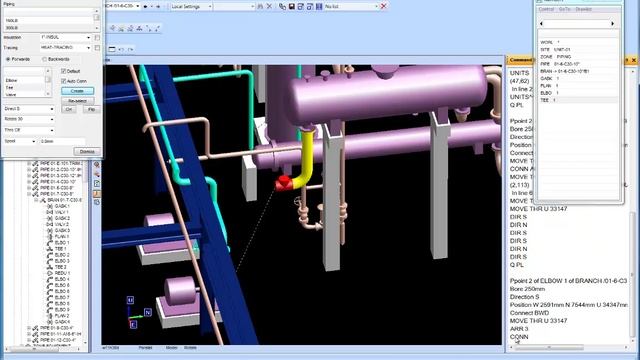This screenshot has width=640, height=360.
Task: Click the ELBO row in Members window
Action: (578, 93)
